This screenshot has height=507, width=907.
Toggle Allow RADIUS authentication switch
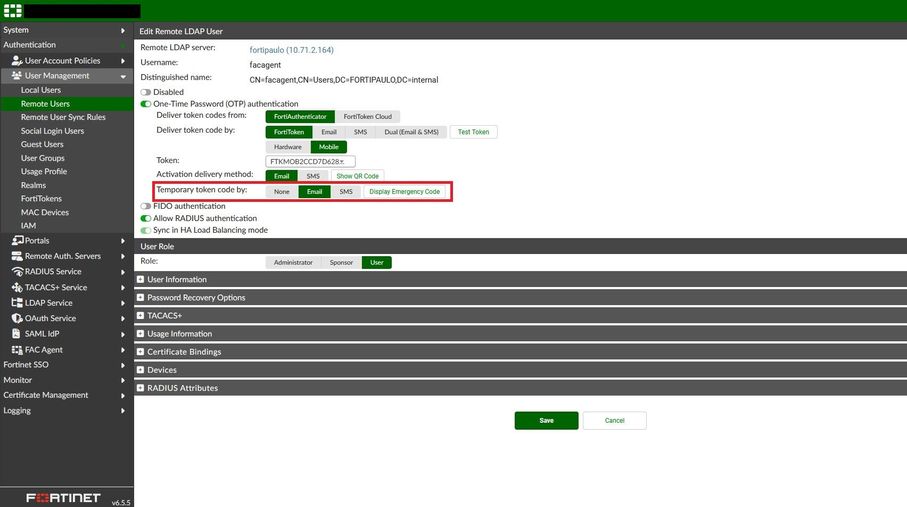tap(145, 218)
